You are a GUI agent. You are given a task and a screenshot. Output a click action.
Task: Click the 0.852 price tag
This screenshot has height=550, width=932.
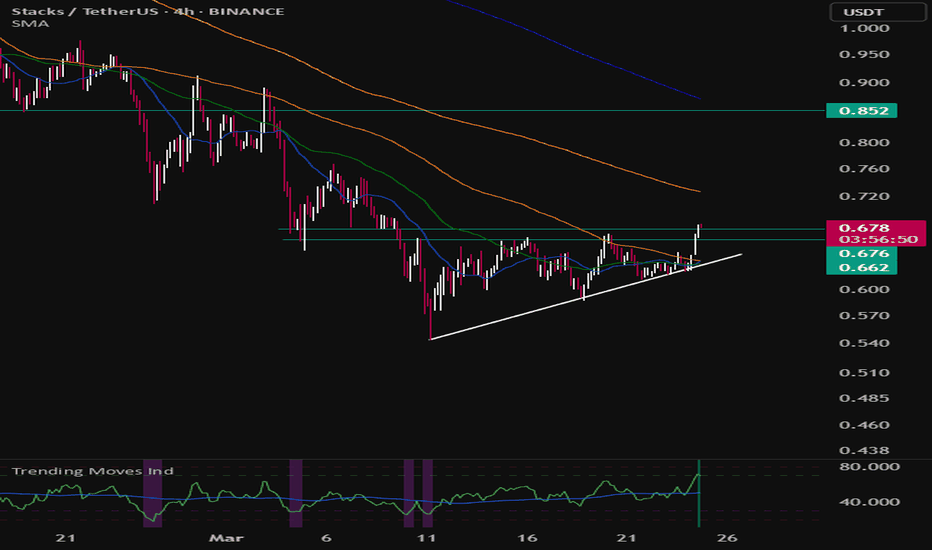click(861, 111)
